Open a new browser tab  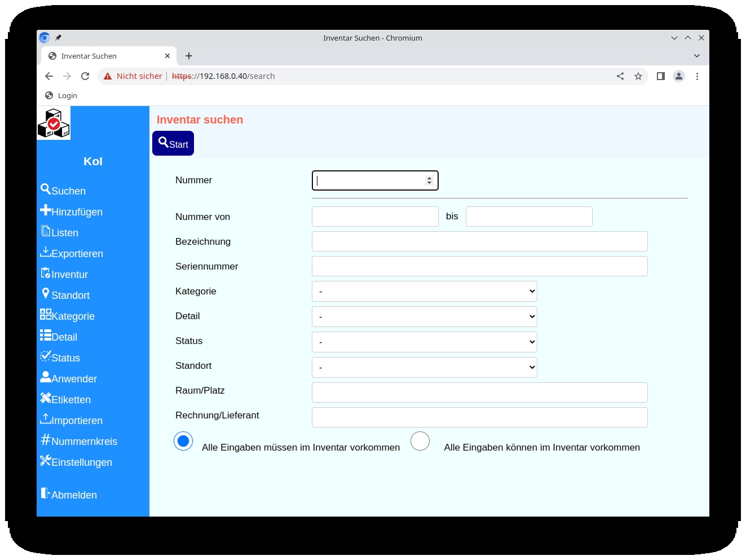pyautogui.click(x=189, y=56)
